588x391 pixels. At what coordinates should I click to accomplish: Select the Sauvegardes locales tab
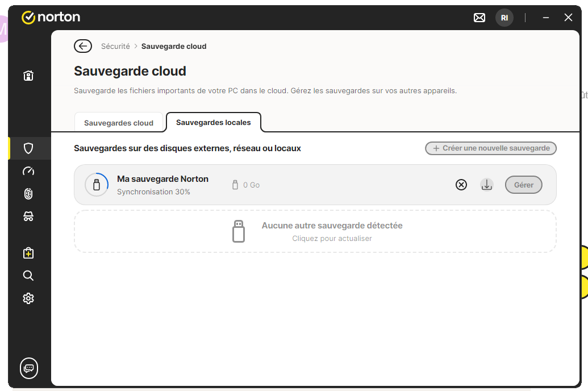tap(213, 122)
